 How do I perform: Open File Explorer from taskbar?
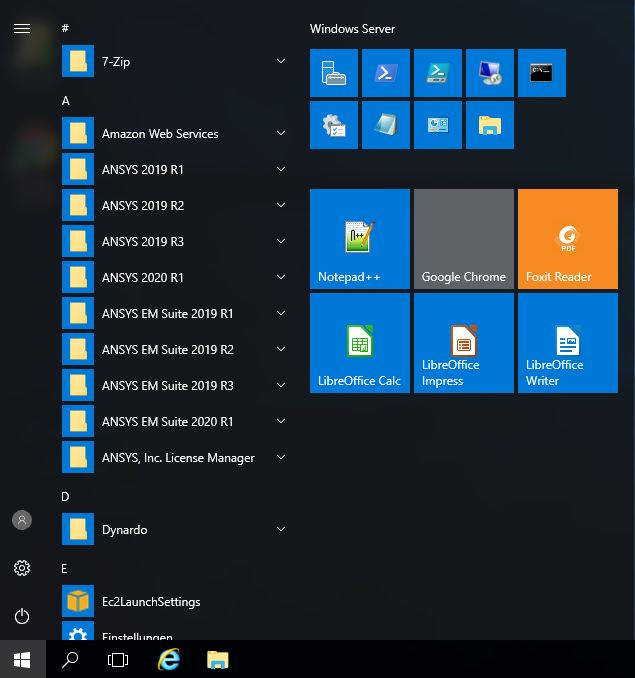pos(217,659)
